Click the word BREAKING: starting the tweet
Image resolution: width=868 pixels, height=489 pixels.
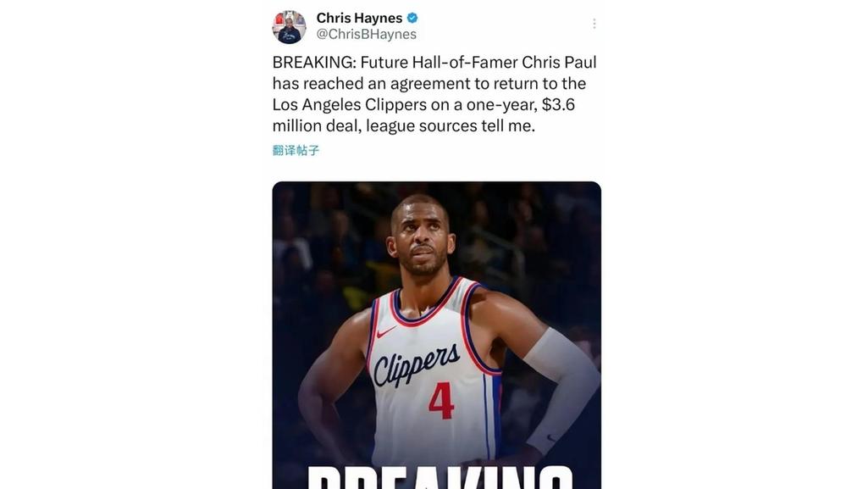coord(314,62)
